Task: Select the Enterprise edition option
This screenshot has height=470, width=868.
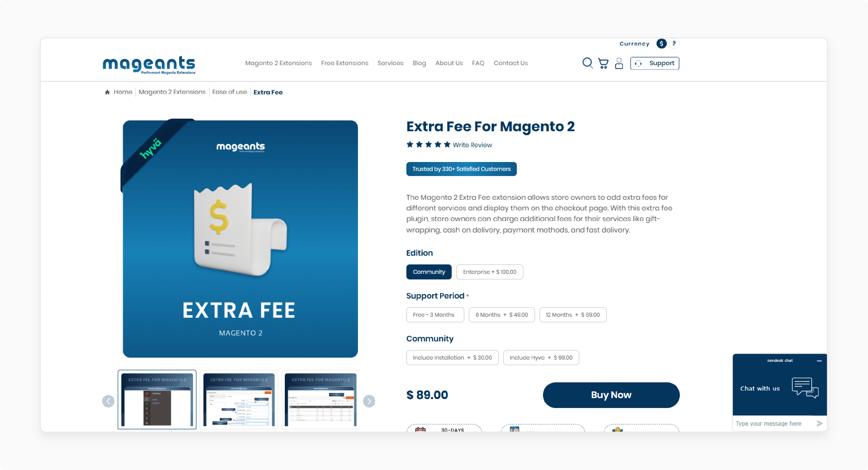Action: (x=488, y=271)
